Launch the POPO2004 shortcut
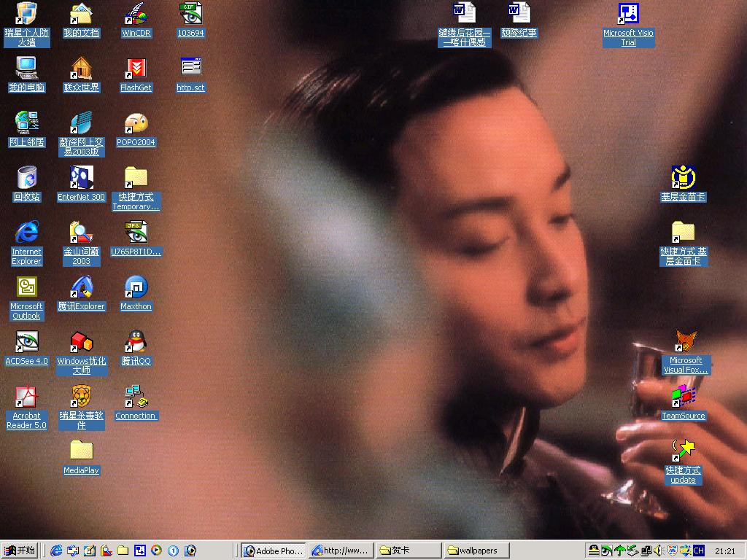 136,128
